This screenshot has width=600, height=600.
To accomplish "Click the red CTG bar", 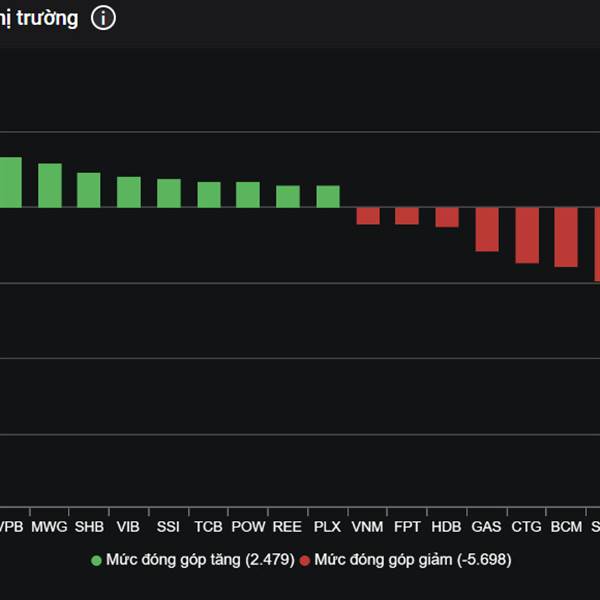I will [527, 235].
